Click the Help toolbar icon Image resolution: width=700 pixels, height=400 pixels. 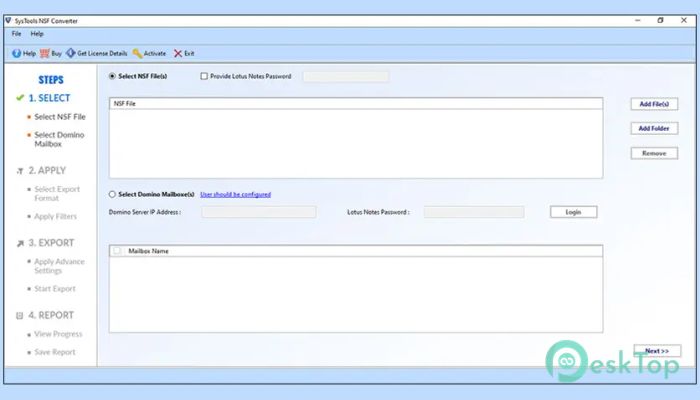(x=17, y=54)
